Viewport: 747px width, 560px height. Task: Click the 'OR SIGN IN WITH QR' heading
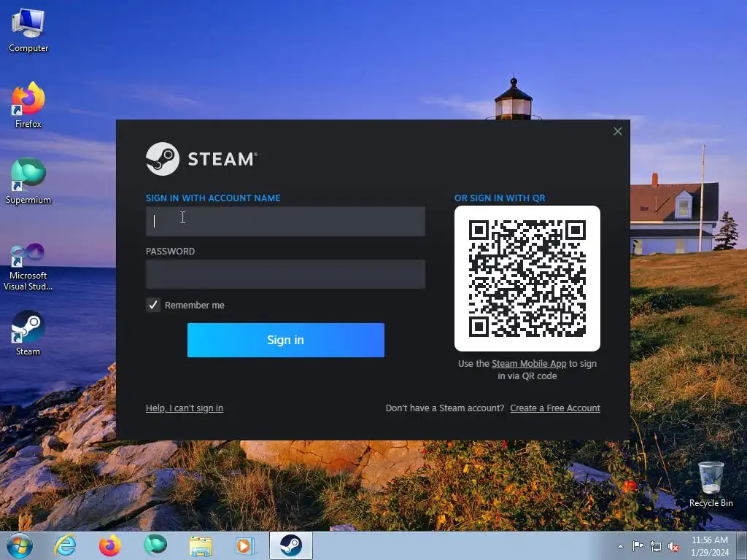click(500, 198)
